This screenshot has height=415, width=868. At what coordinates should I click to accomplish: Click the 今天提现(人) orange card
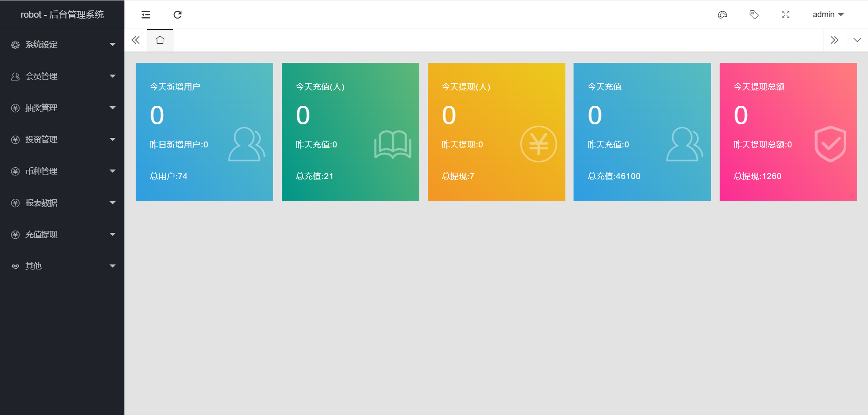click(496, 132)
